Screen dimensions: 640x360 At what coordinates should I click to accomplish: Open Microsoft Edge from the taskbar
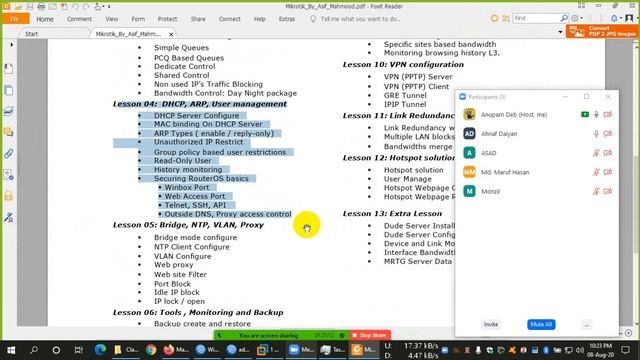pos(100,350)
